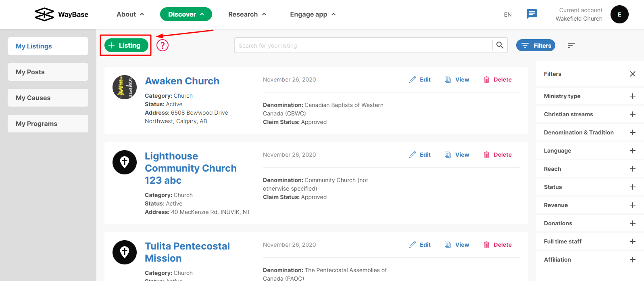Edit the Lighthouse Community Church listing

[420, 155]
